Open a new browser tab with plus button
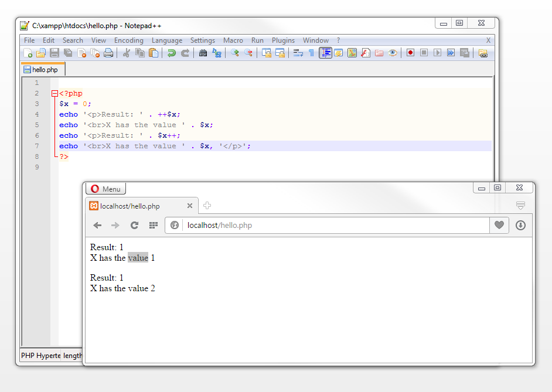Screen dimensions: 552x392 207,206
